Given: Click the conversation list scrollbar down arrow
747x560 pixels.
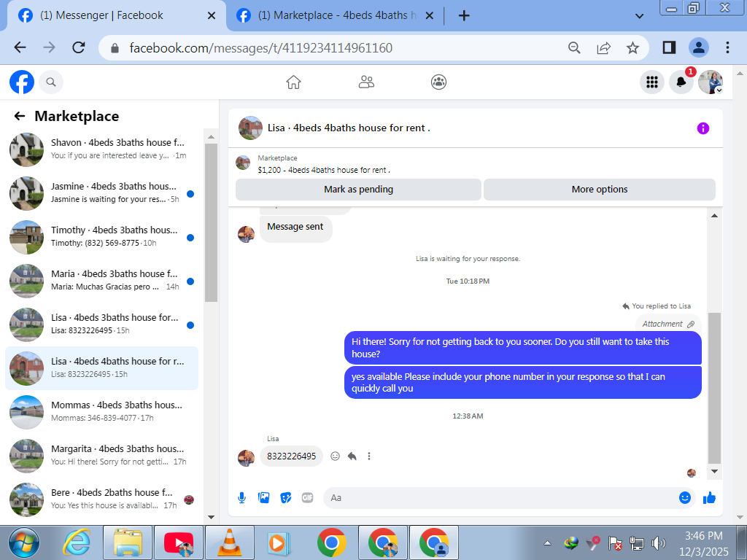Looking at the screenshot, I should coord(211,517).
